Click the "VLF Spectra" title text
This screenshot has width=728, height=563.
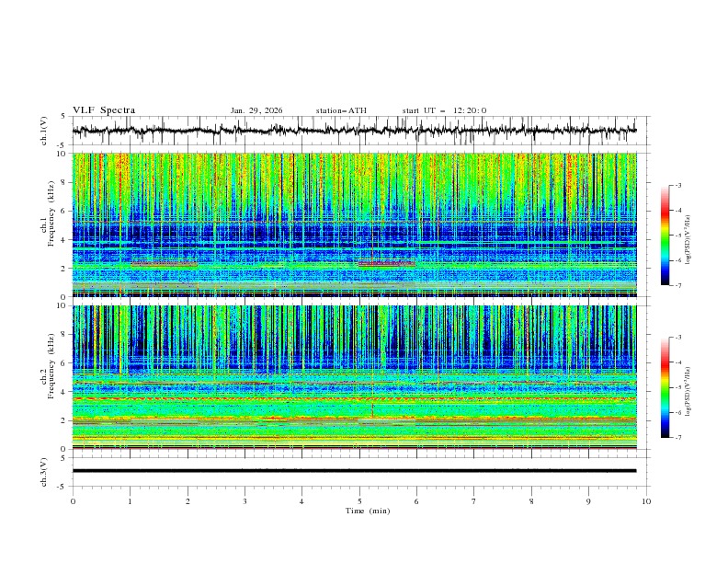[x=104, y=110]
